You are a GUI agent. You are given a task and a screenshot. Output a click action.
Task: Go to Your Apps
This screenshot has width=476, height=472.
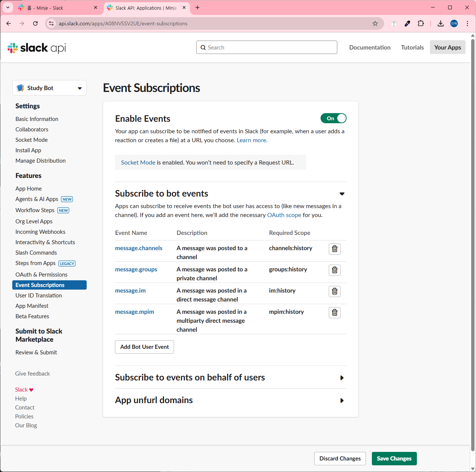[448, 47]
